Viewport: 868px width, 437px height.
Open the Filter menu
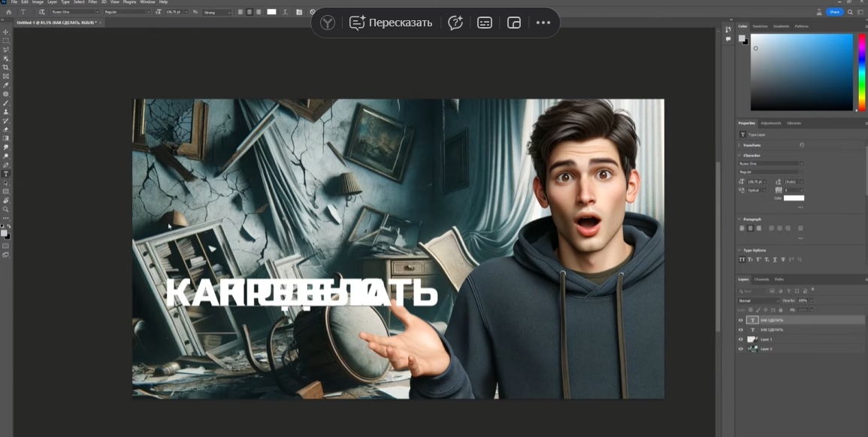[x=93, y=2]
